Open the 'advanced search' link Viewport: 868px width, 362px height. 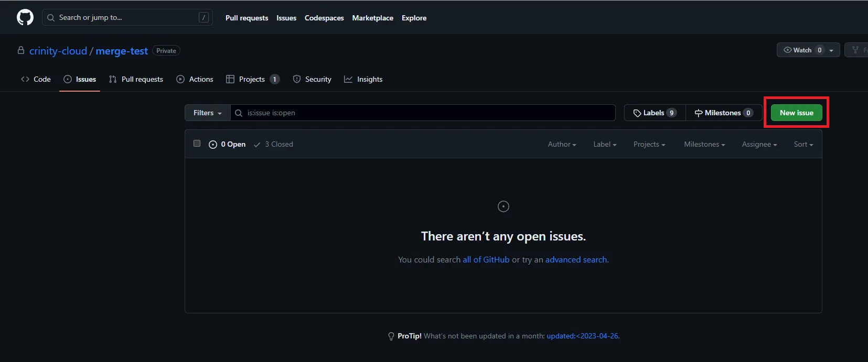point(576,259)
